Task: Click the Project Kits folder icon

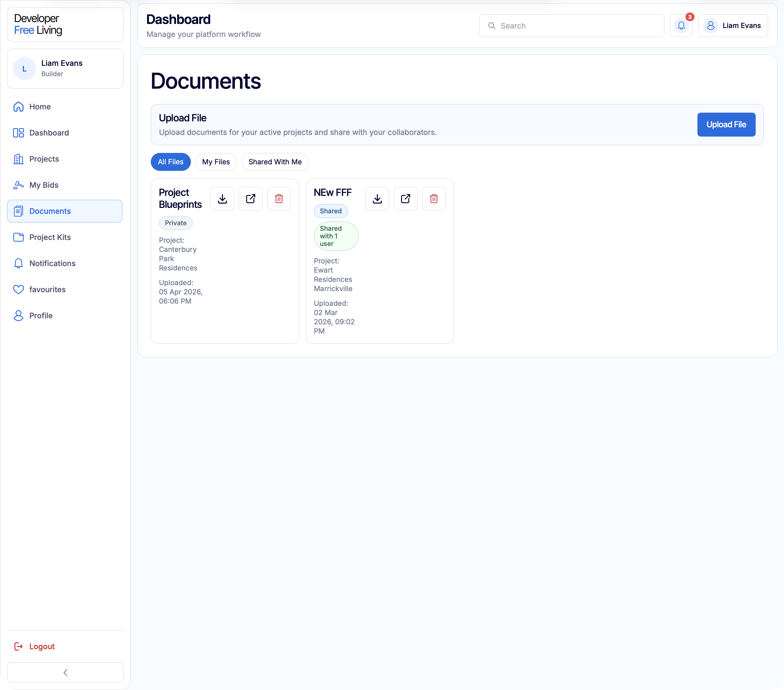Action: [x=19, y=237]
